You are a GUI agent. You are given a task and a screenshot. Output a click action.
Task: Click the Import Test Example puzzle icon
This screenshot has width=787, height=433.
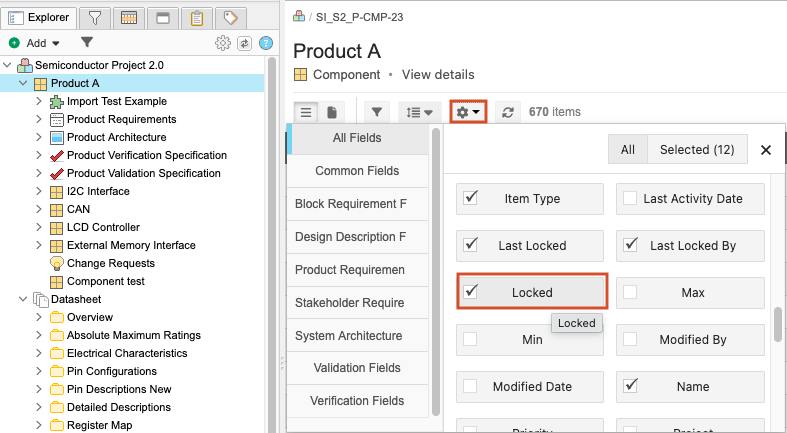click(x=57, y=102)
